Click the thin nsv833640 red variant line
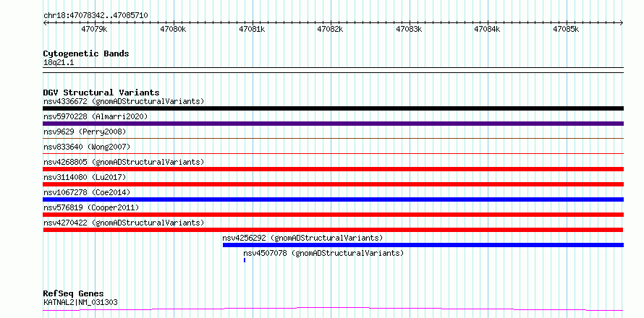 point(333,154)
